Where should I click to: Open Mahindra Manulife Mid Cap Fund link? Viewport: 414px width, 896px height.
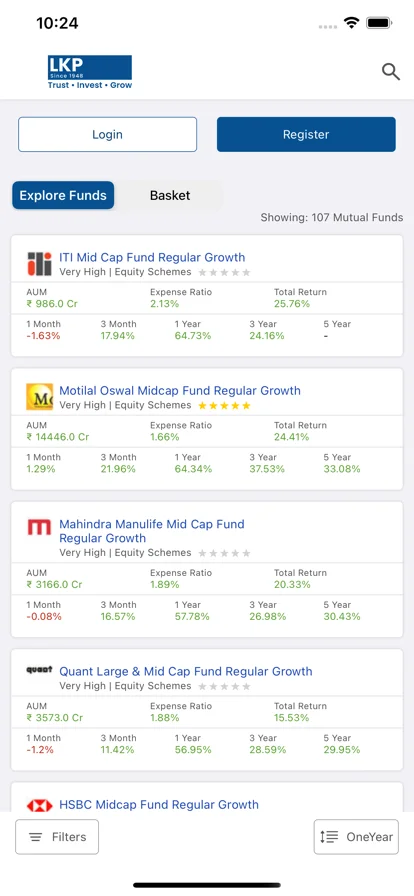pyautogui.click(x=152, y=531)
